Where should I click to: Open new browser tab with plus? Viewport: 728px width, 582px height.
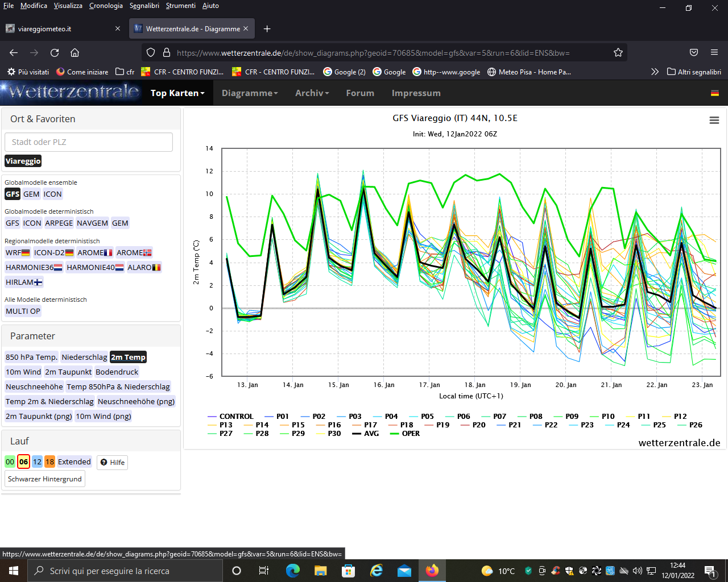coord(267,29)
